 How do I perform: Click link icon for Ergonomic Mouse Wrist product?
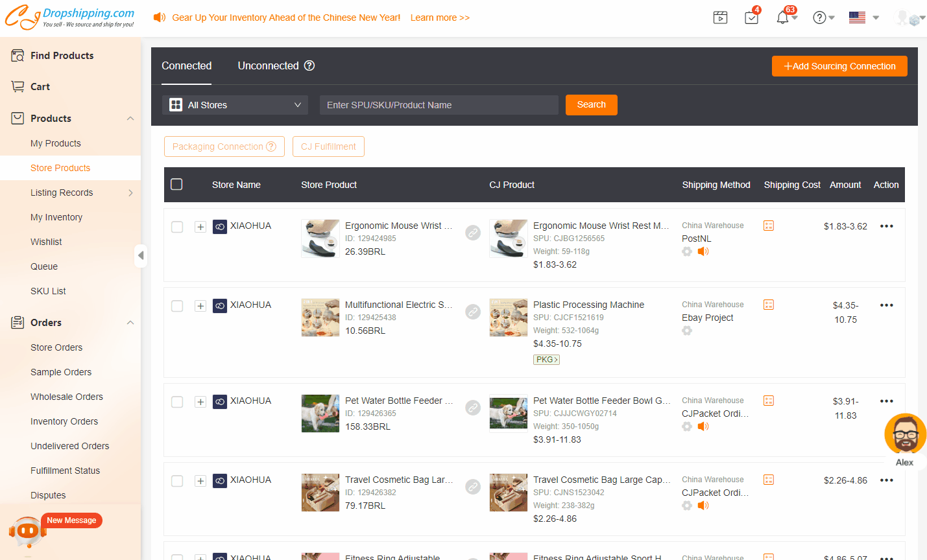473,233
